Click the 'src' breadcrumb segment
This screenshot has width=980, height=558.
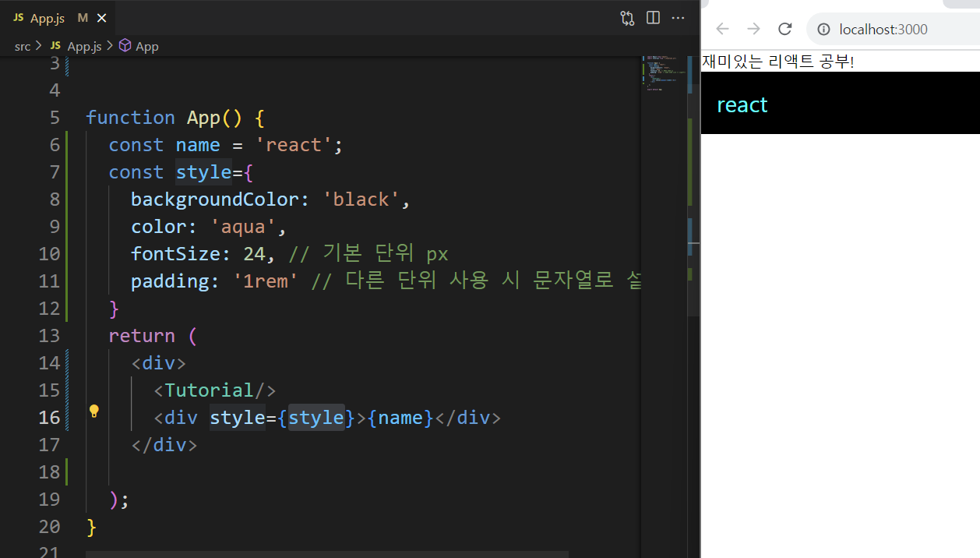pos(23,46)
